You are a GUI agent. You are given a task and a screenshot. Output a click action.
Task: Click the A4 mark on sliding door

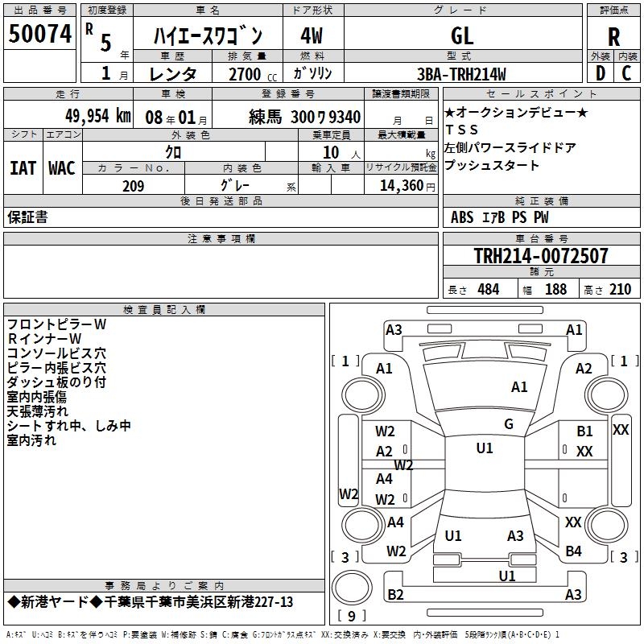tap(384, 479)
